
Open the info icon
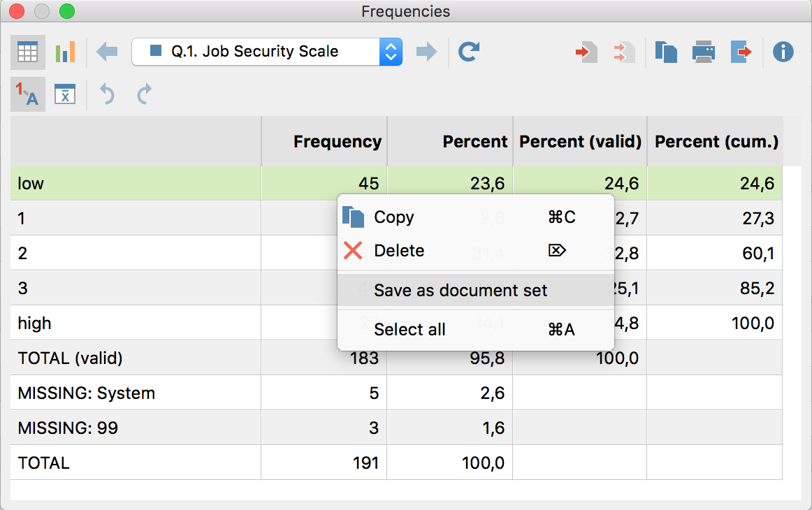(783, 52)
